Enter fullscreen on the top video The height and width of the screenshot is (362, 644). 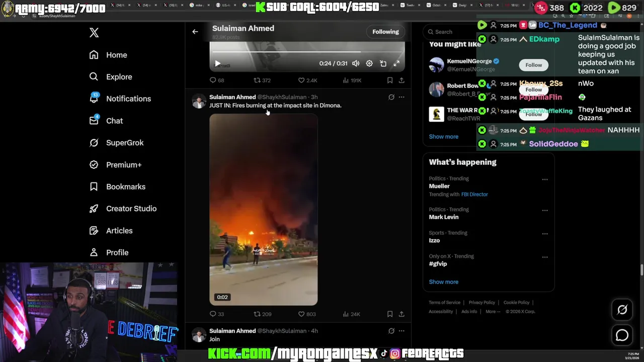pyautogui.click(x=396, y=63)
